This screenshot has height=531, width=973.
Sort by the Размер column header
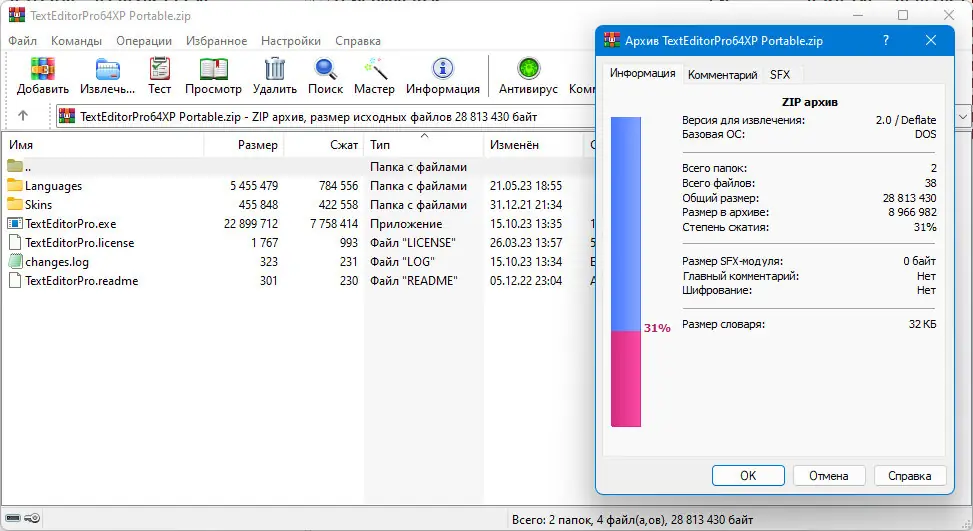pyautogui.click(x=244, y=145)
